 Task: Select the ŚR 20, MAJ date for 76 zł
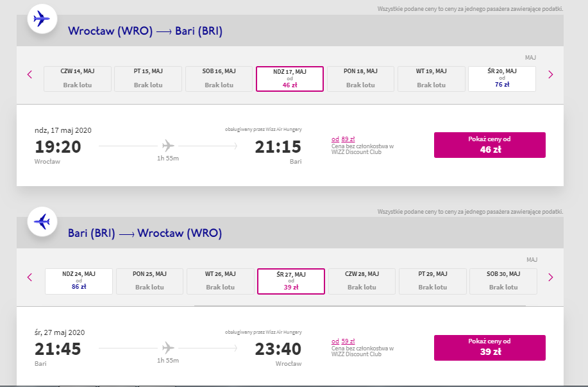(x=501, y=79)
